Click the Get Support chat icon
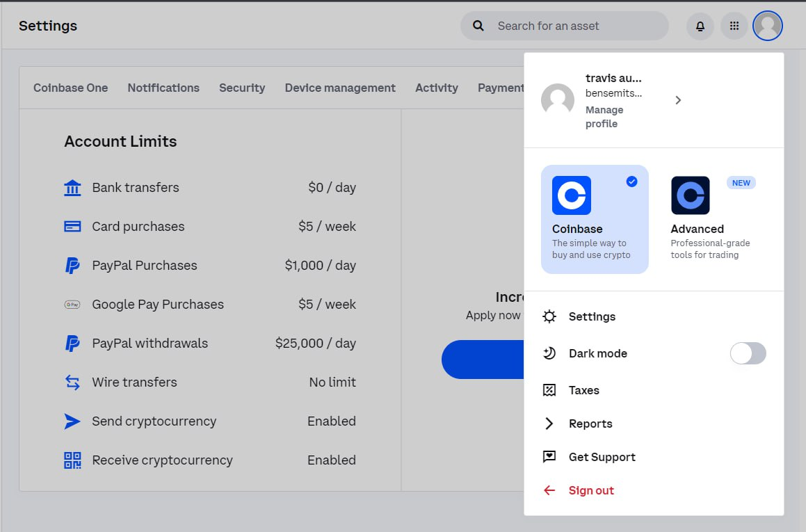The width and height of the screenshot is (806, 532). coord(549,457)
